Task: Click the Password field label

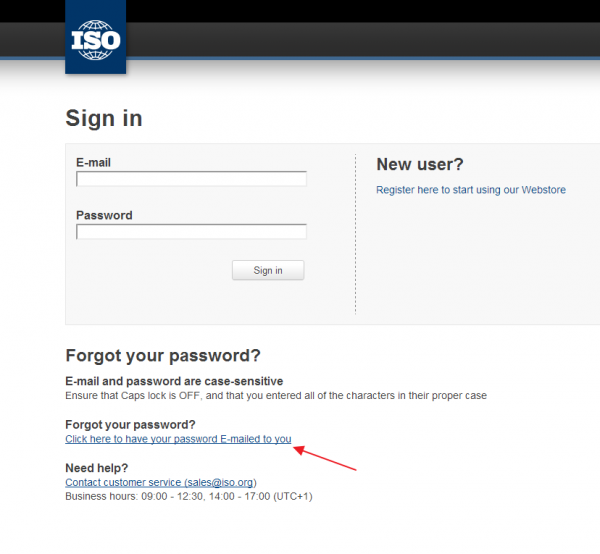Action: tap(104, 215)
